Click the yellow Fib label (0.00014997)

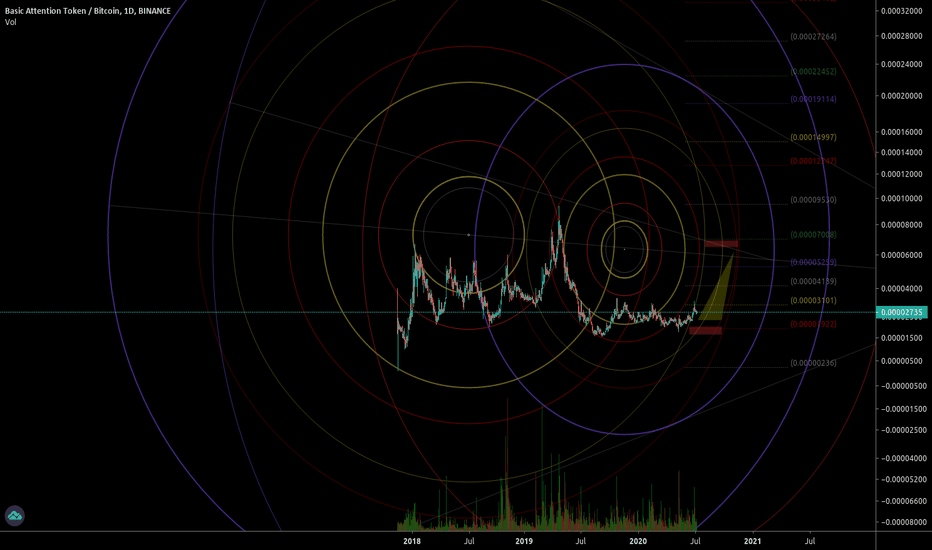coord(813,137)
